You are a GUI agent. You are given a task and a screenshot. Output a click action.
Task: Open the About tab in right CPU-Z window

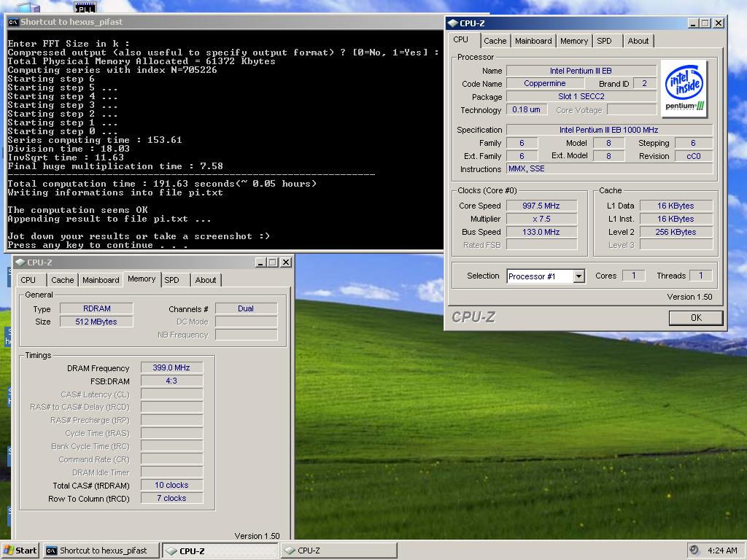(638, 41)
